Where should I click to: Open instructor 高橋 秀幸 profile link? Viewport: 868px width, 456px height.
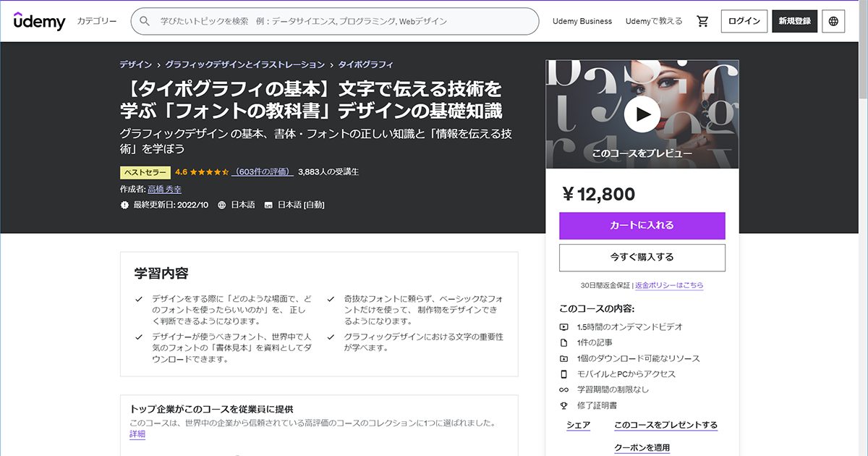click(x=164, y=189)
